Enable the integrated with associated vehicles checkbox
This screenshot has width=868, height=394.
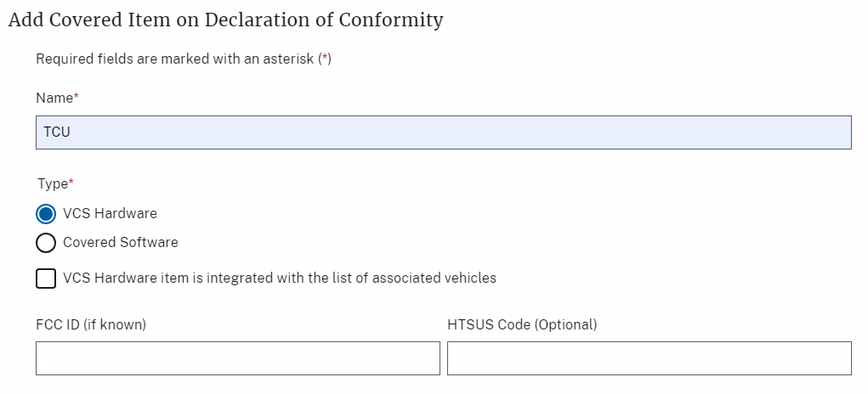click(47, 279)
